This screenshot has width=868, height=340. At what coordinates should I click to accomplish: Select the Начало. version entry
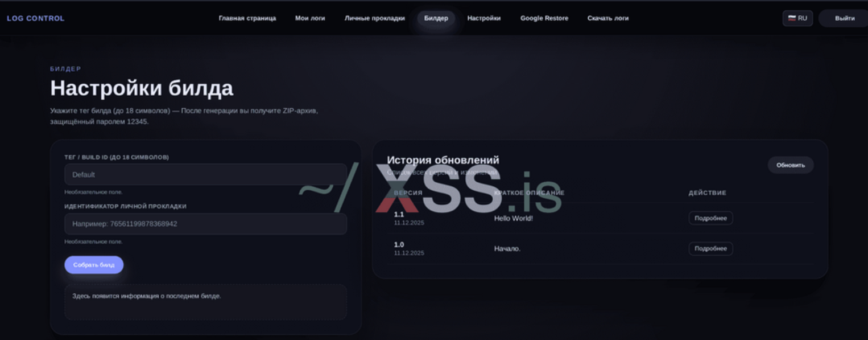tap(507, 249)
